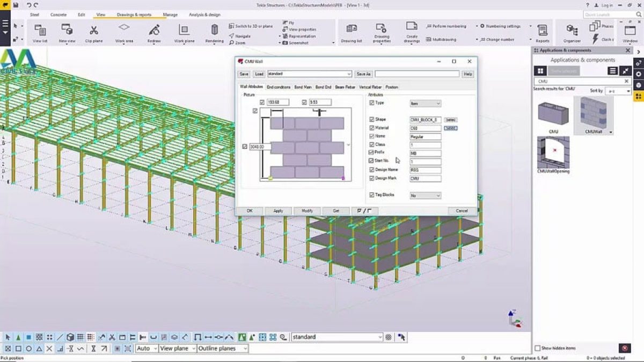Create a New view
Screen dimensions: 644x362
click(67, 33)
